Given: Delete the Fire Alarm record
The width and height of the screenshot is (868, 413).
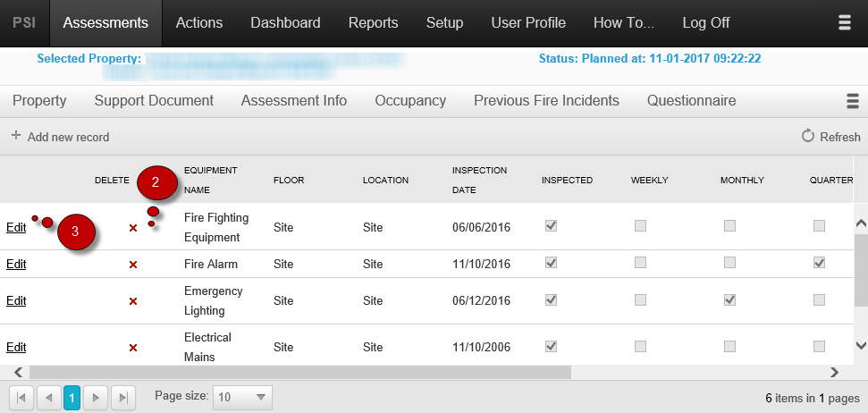Looking at the screenshot, I should point(133,265).
